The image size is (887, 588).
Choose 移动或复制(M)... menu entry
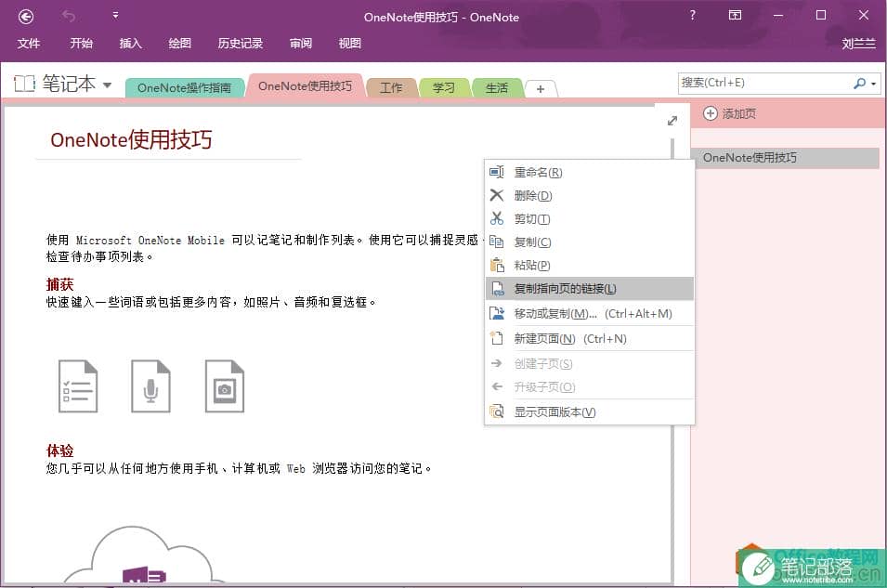tap(590, 314)
